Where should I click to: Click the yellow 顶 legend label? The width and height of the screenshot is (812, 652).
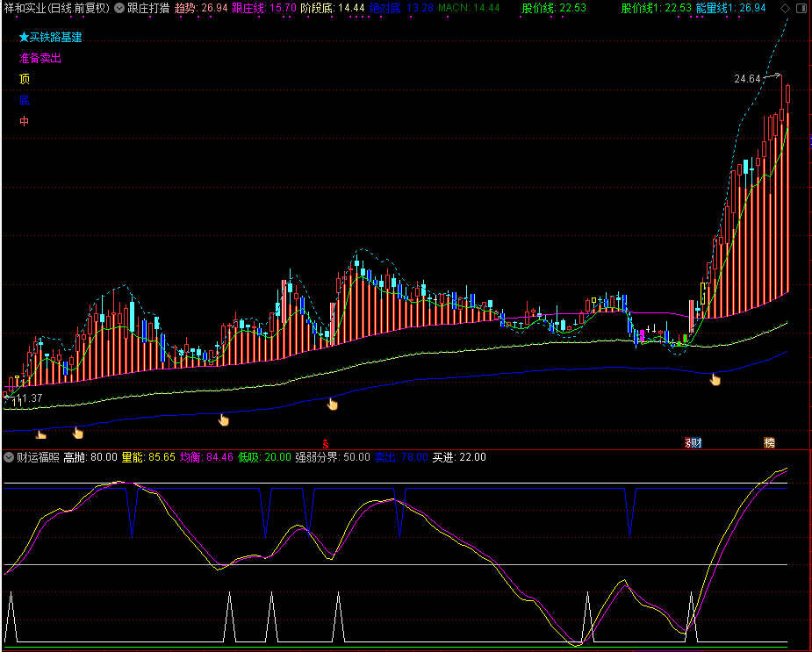point(25,79)
